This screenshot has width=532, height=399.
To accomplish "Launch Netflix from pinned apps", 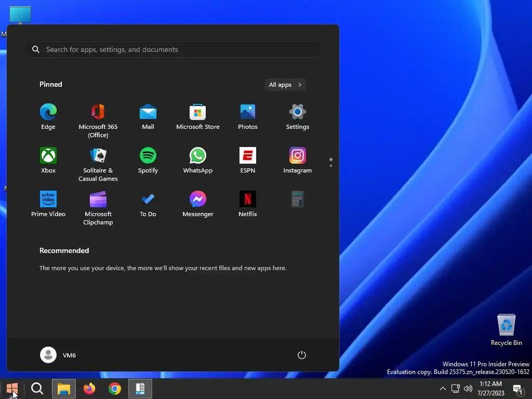I will click(x=248, y=204).
